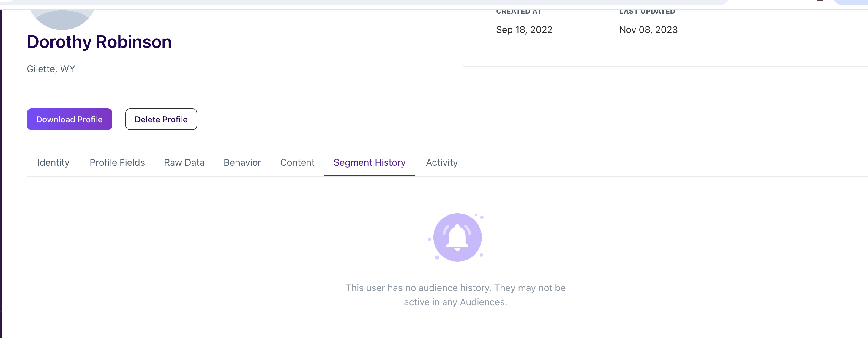Switch to the Profile Fields tab
This screenshot has height=338, width=868.
coord(117,162)
